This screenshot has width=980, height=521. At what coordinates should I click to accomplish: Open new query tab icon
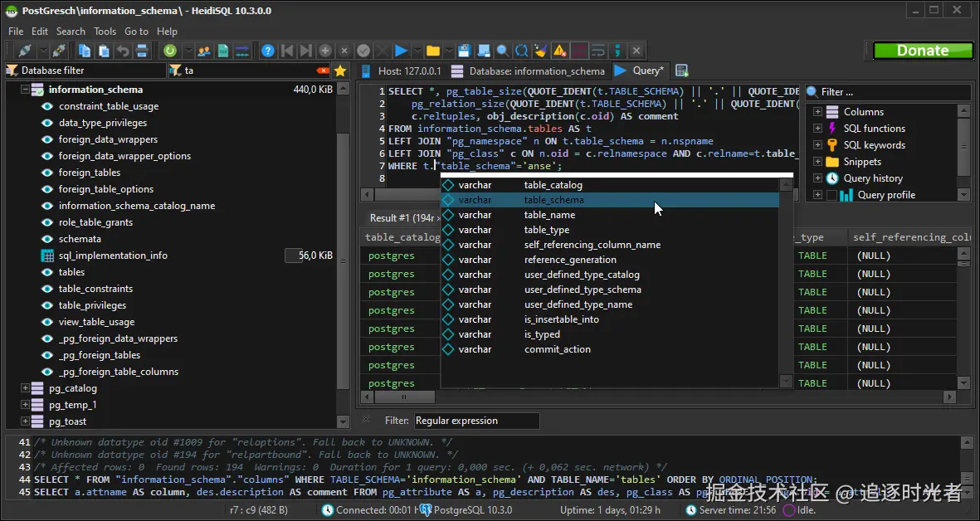682,71
